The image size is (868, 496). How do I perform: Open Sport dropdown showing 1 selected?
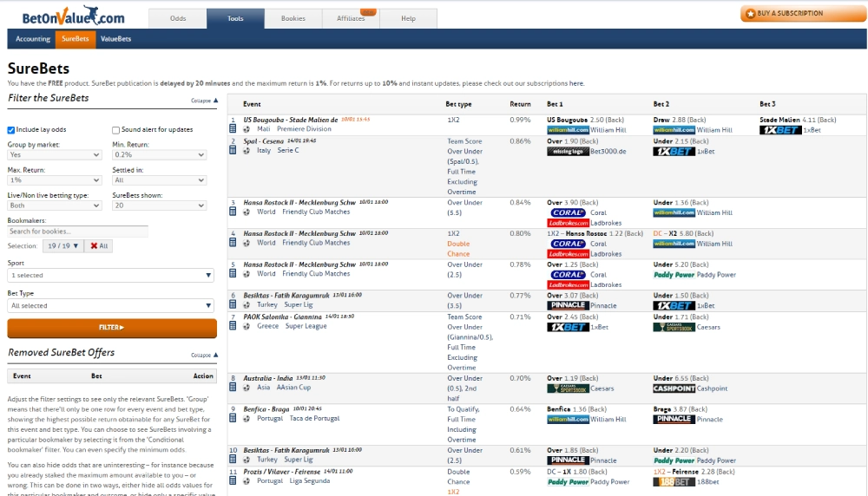(111, 276)
